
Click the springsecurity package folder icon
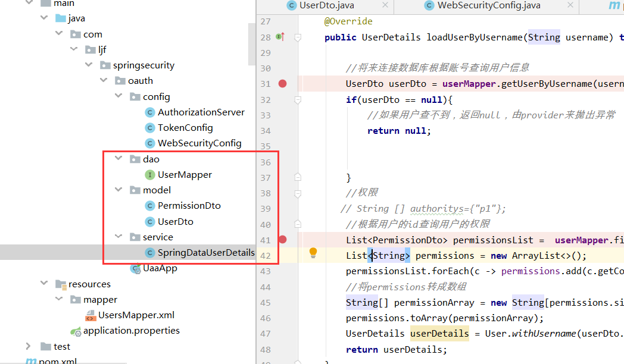point(105,65)
